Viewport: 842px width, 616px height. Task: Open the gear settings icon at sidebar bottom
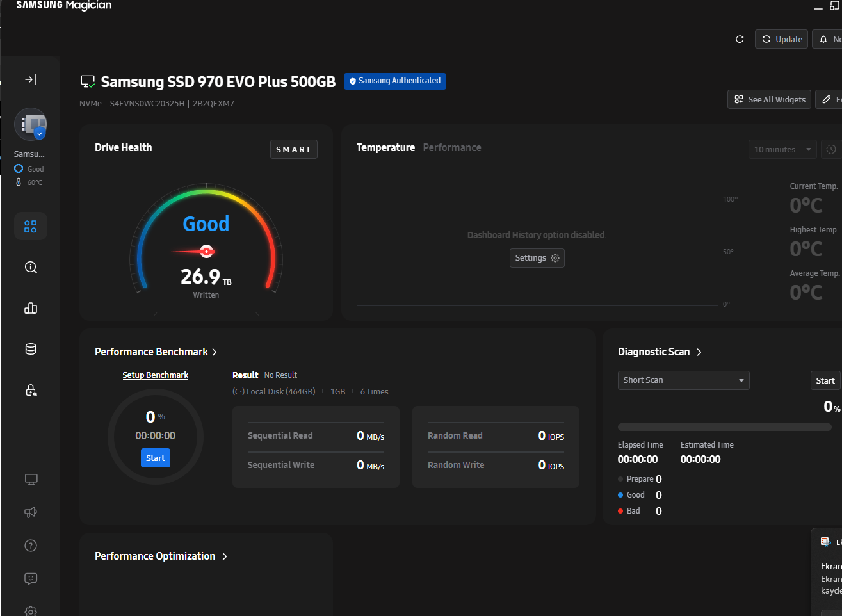(x=31, y=611)
